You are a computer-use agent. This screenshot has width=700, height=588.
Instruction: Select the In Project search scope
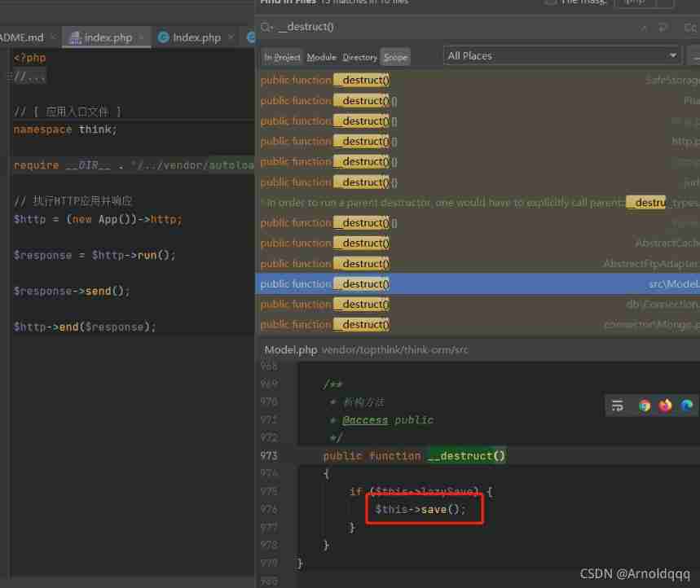click(282, 57)
